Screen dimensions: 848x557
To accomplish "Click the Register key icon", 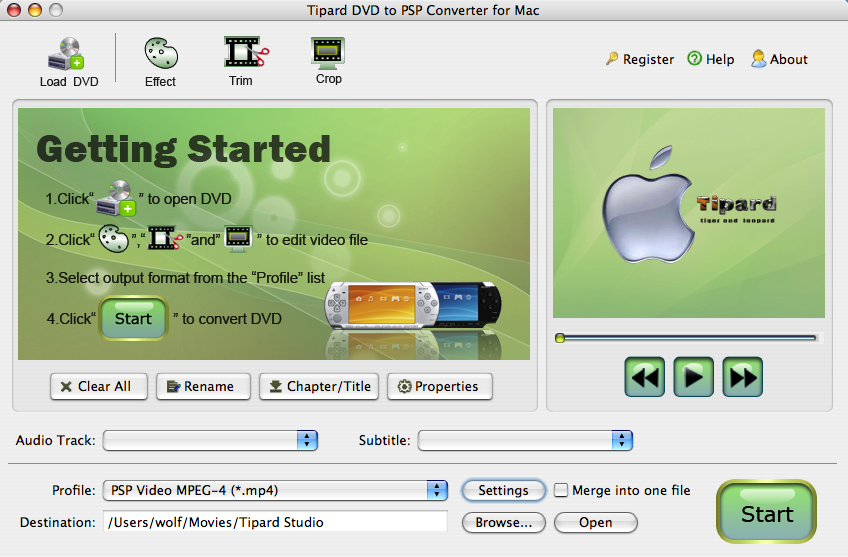I will pos(612,58).
